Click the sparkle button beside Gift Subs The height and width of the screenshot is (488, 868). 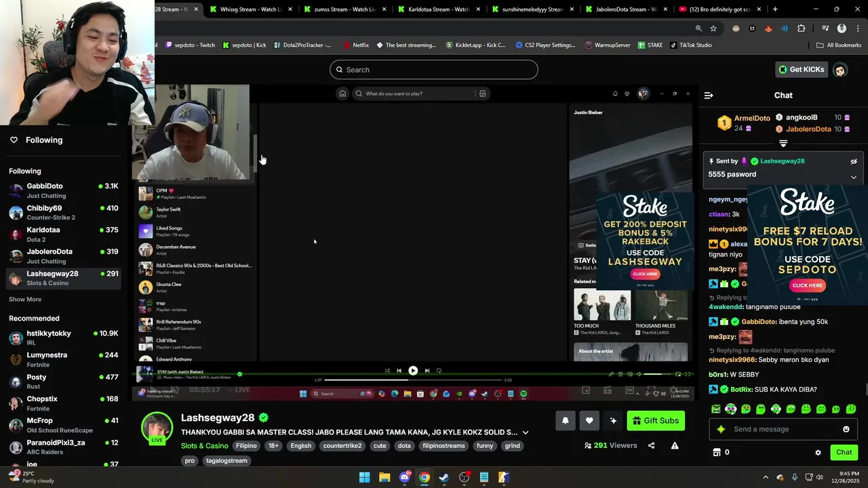[613, 421]
